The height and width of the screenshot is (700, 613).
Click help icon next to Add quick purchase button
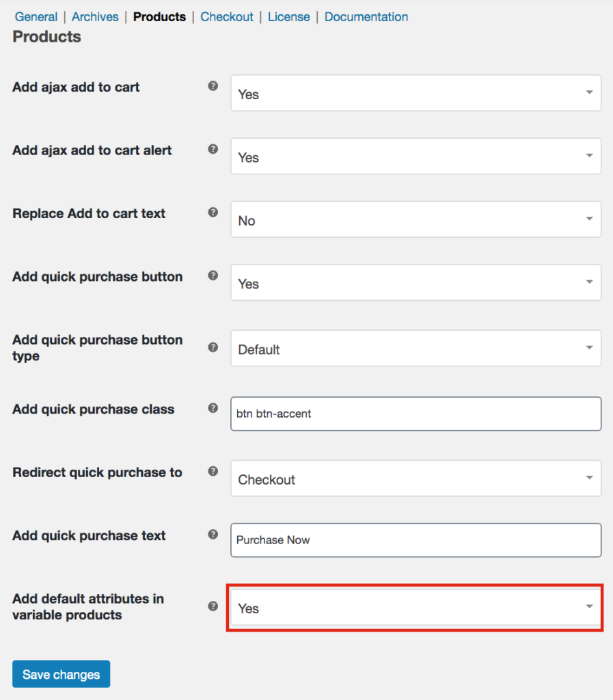(x=213, y=275)
